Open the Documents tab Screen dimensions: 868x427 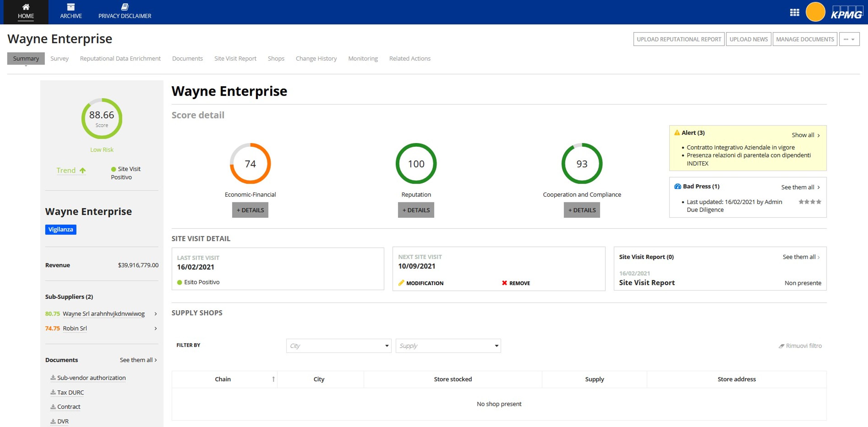[x=187, y=58]
